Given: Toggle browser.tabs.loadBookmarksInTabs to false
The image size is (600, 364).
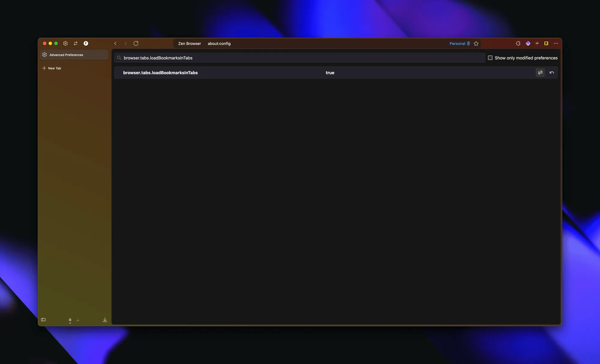Looking at the screenshot, I should [540, 72].
